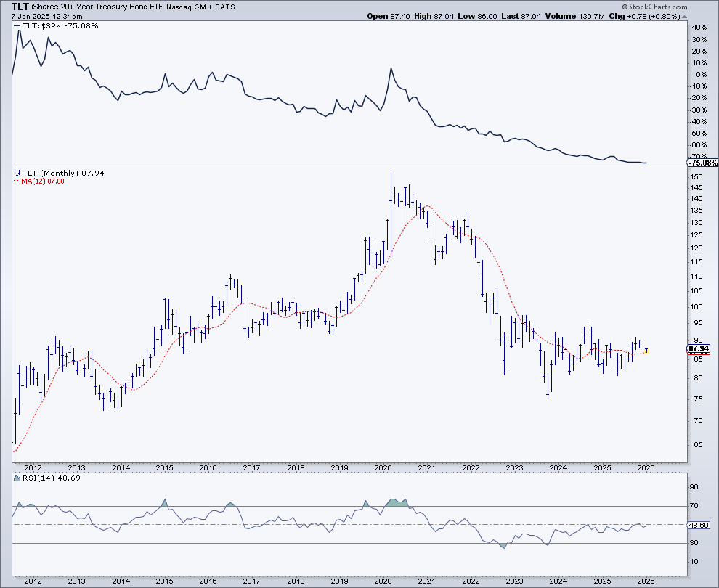Select the High 87.94 value in the header

[434, 16]
